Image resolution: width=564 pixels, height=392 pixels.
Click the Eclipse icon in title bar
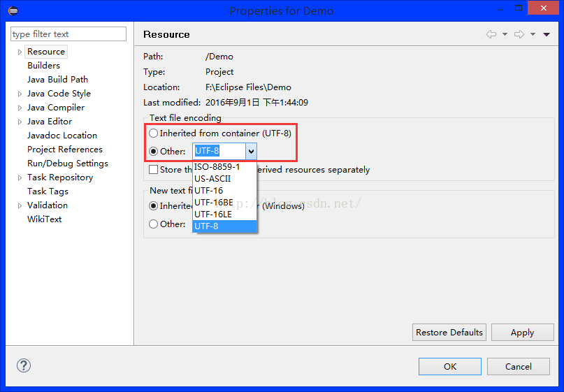pyautogui.click(x=13, y=10)
